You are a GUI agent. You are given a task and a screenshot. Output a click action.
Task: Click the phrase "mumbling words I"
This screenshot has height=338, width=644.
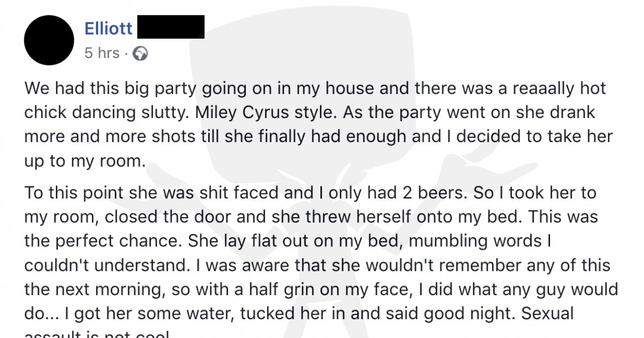(x=480, y=240)
